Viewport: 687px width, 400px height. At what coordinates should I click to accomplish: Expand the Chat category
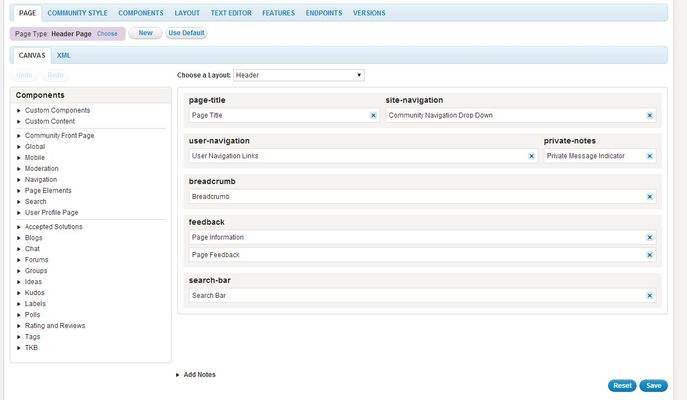coord(19,249)
